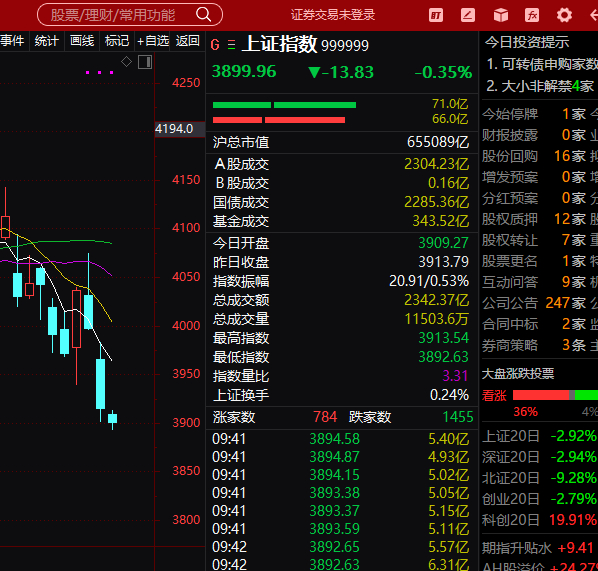This screenshot has height=571, width=598.
Task: Open the settings gear icon
Action: tap(564, 15)
